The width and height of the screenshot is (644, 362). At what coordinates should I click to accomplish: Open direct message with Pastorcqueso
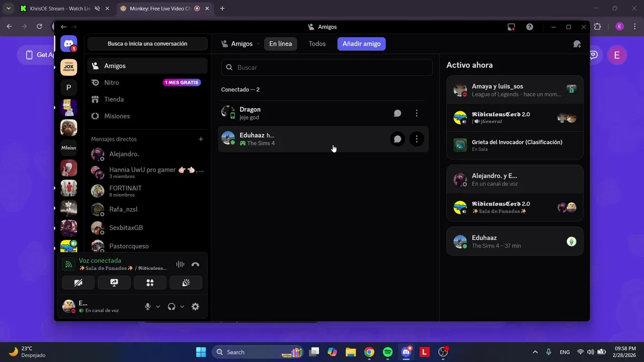point(147,246)
